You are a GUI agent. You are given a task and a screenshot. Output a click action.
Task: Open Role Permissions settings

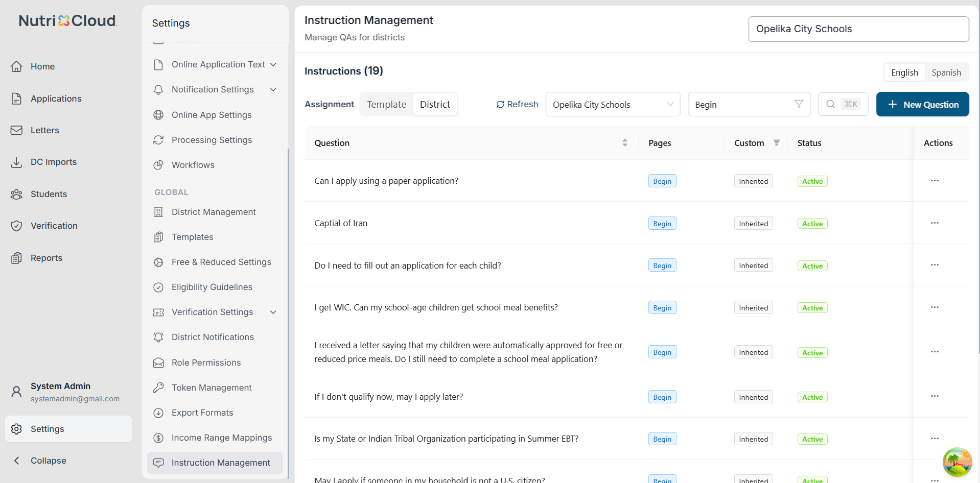coord(206,363)
